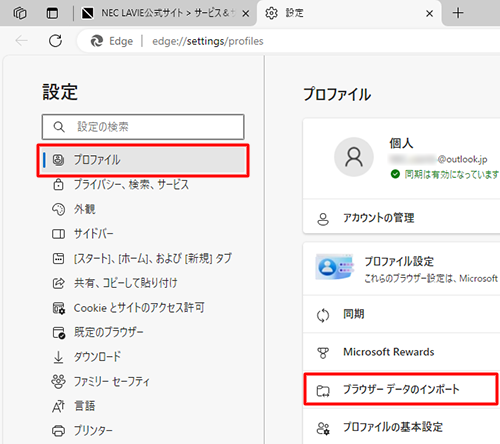Open 同期 sync settings row

(401, 314)
